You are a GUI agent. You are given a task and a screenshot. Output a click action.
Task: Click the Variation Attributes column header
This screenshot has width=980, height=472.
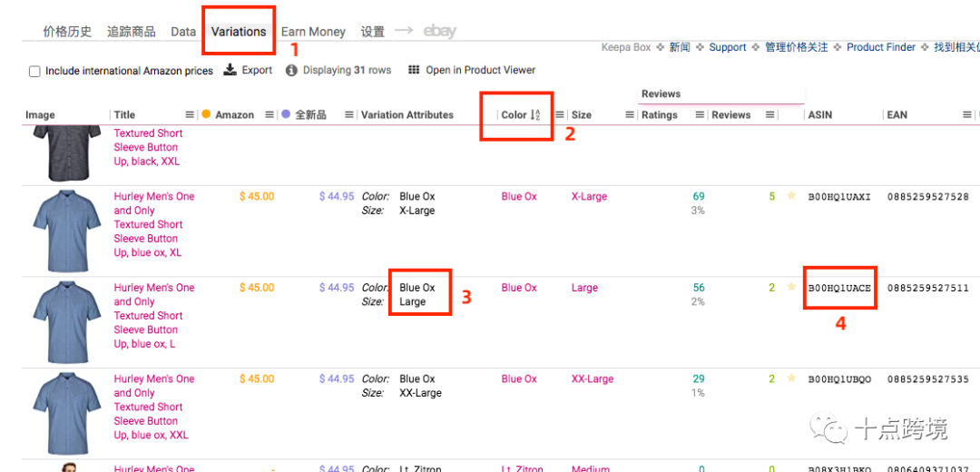tap(407, 115)
